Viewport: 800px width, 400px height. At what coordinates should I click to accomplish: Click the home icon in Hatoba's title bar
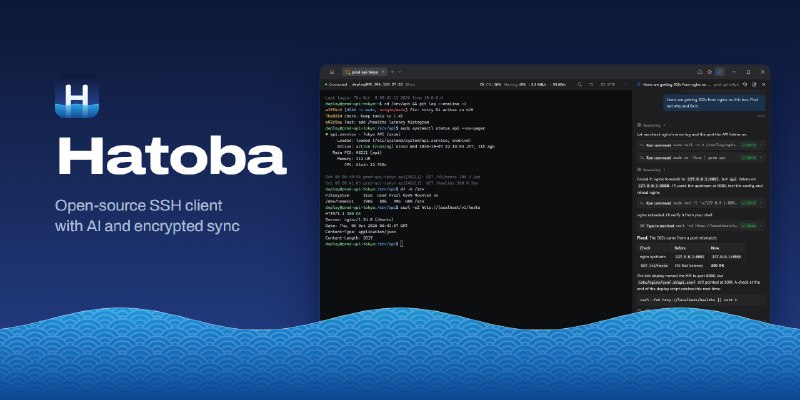click(332, 72)
